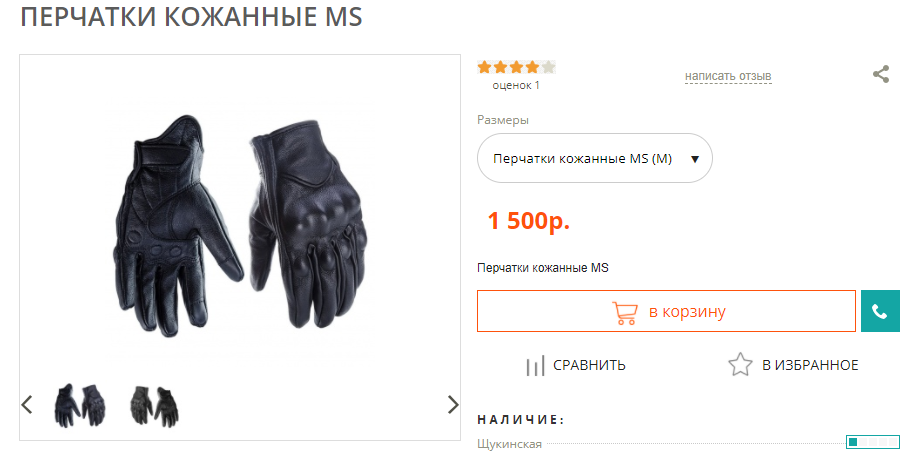Add to cart with в корзину button
The width and height of the screenshot is (921, 467).
(666, 311)
